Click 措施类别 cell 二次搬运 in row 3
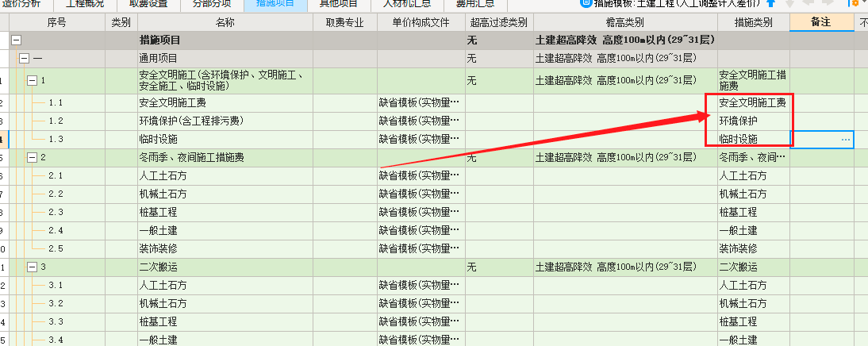The width and height of the screenshot is (868, 346). click(x=754, y=267)
